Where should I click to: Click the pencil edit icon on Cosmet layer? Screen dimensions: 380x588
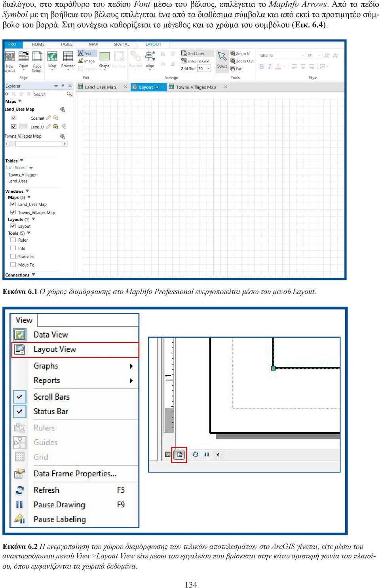(x=48, y=118)
